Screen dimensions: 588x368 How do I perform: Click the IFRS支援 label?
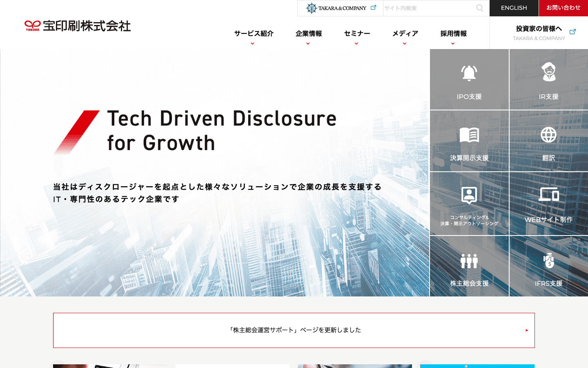coord(549,283)
